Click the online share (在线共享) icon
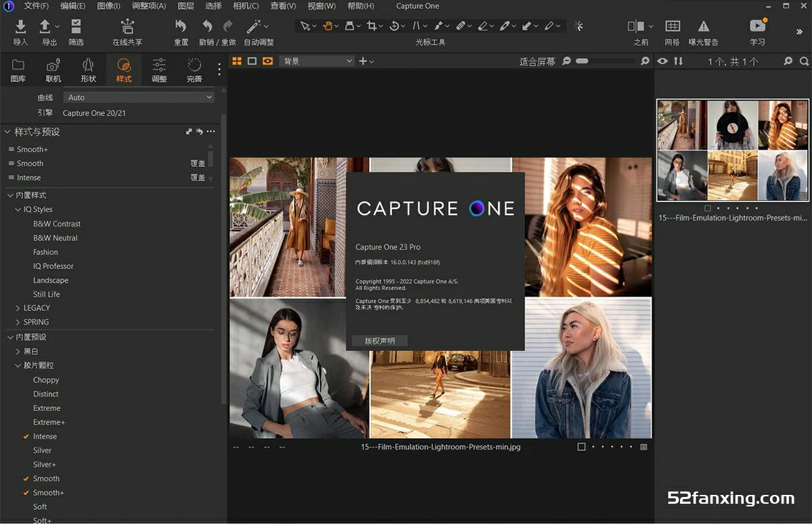 [127, 26]
